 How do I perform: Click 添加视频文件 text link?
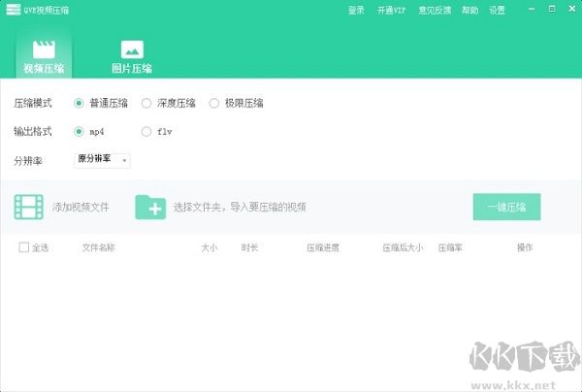pyautogui.click(x=81, y=207)
